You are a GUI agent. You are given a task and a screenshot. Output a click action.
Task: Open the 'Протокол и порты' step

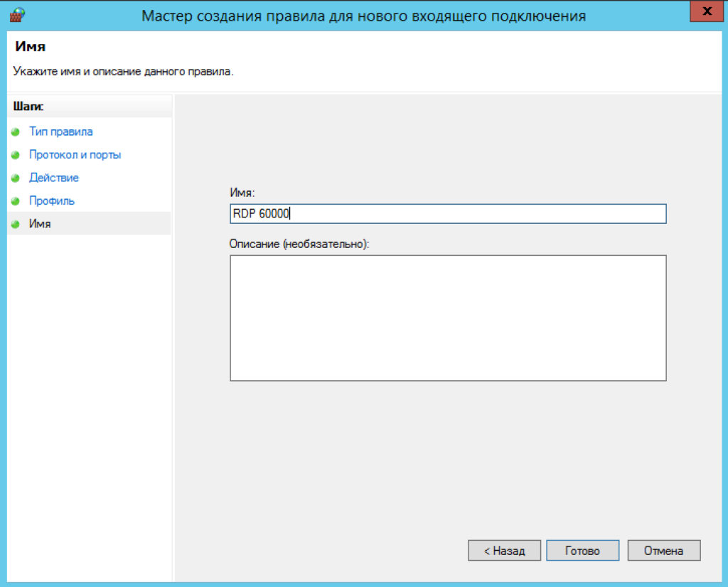(75, 155)
